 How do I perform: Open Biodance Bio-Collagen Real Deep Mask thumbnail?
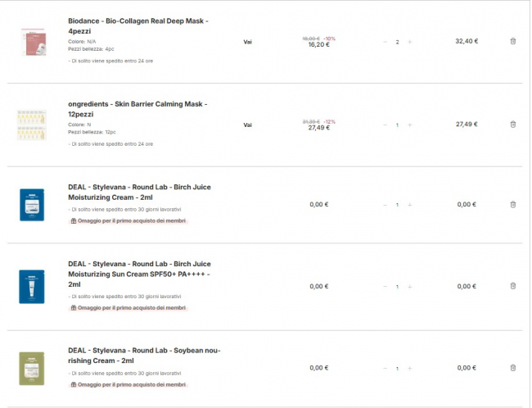[x=31, y=41]
